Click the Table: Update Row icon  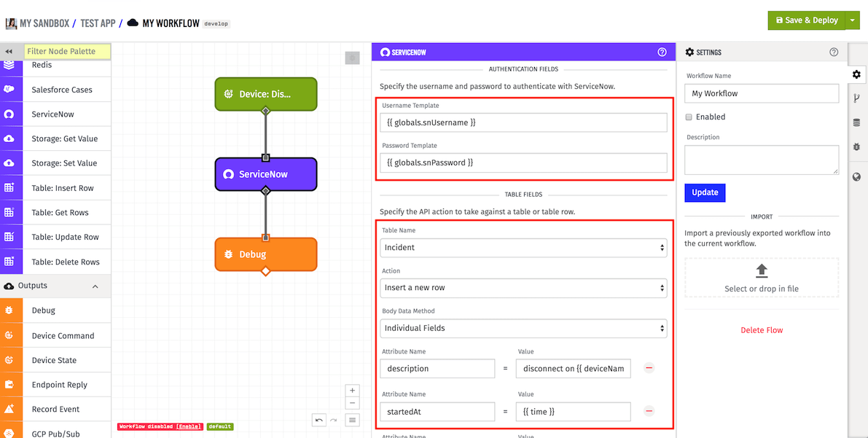9,236
